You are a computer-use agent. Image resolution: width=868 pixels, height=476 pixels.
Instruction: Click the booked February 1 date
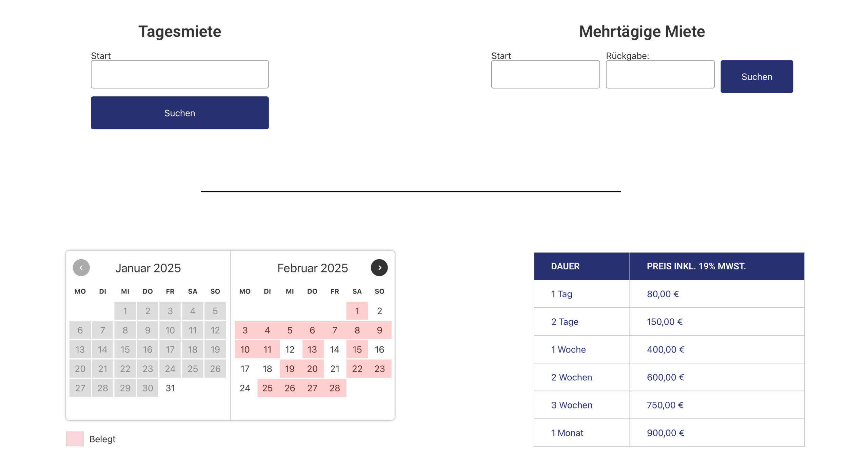357,311
